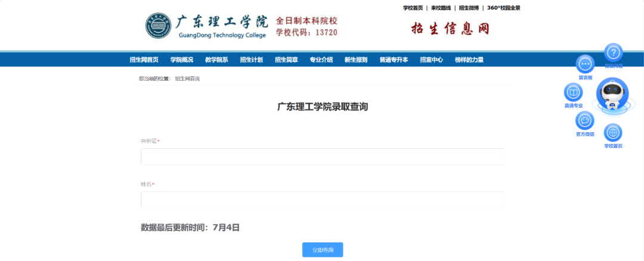Click the 全日制本科院校 text
The width and height of the screenshot is (644, 261).
306,21
